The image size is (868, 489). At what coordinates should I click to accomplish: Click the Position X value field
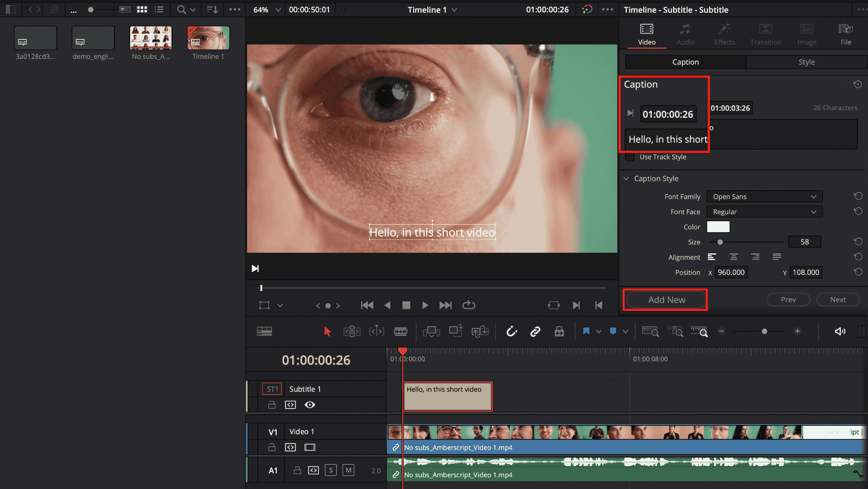[731, 272]
